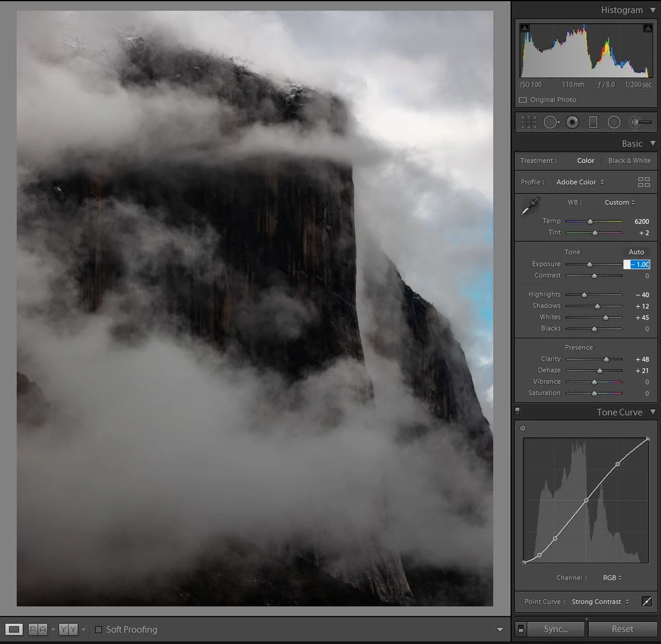
Task: Click the Dehaze slider handle
Action: point(600,371)
